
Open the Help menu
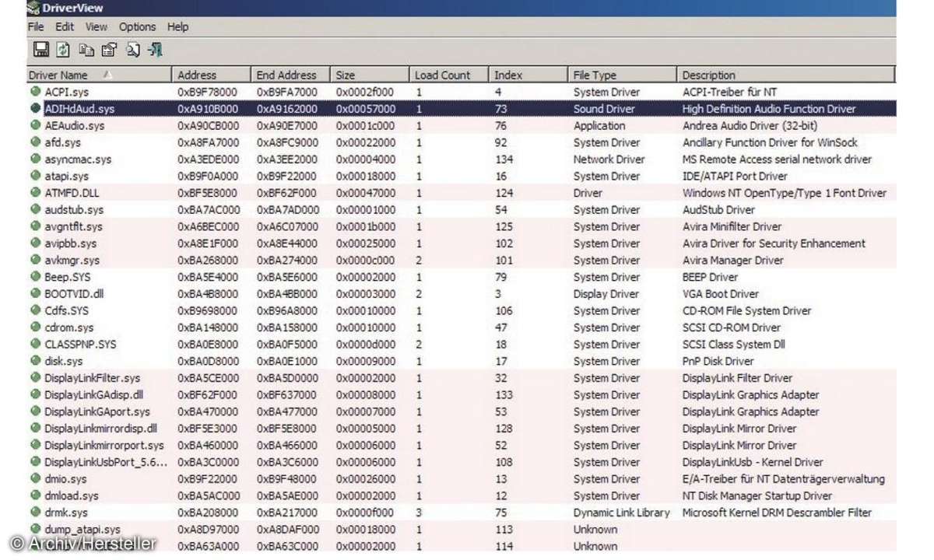(178, 26)
